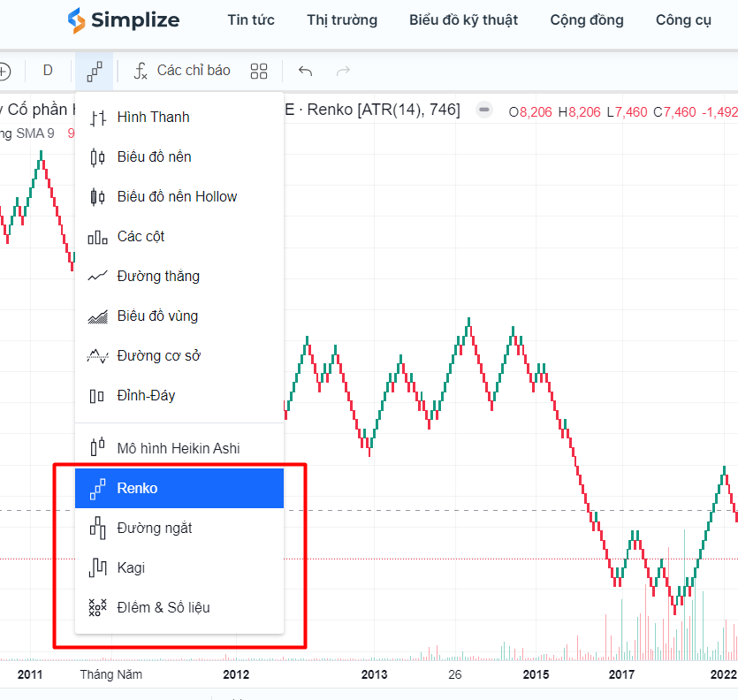The image size is (738, 700).
Task: Choose Biểu đồ nến Hollow option
Action: click(x=177, y=196)
